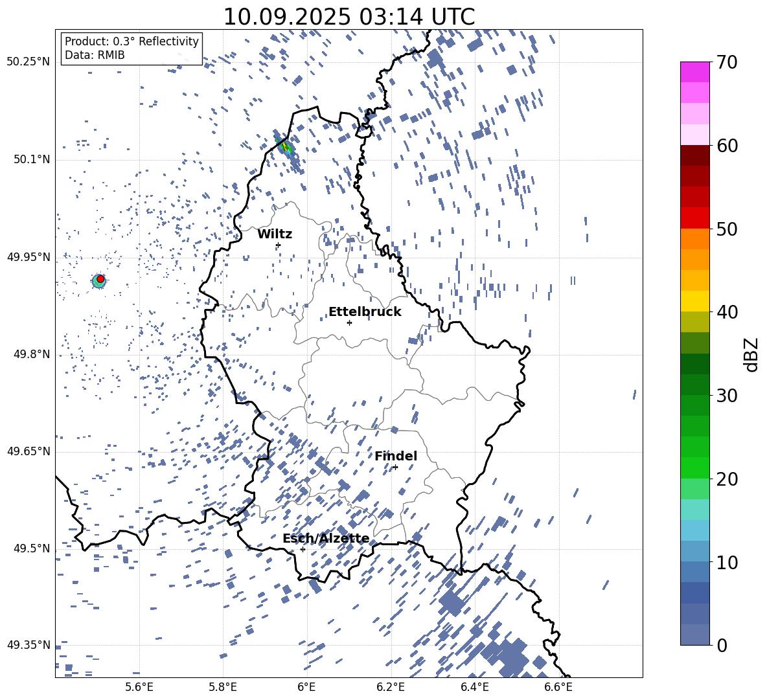767x700 pixels.
Task: Click the 49.5°N latitude label
Action: pyautogui.click(x=33, y=548)
